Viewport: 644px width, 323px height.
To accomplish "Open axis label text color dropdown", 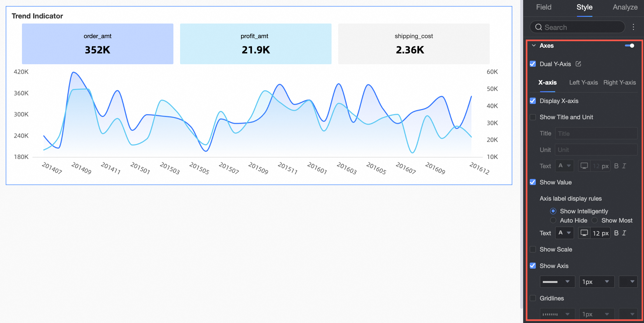I will click(x=564, y=233).
